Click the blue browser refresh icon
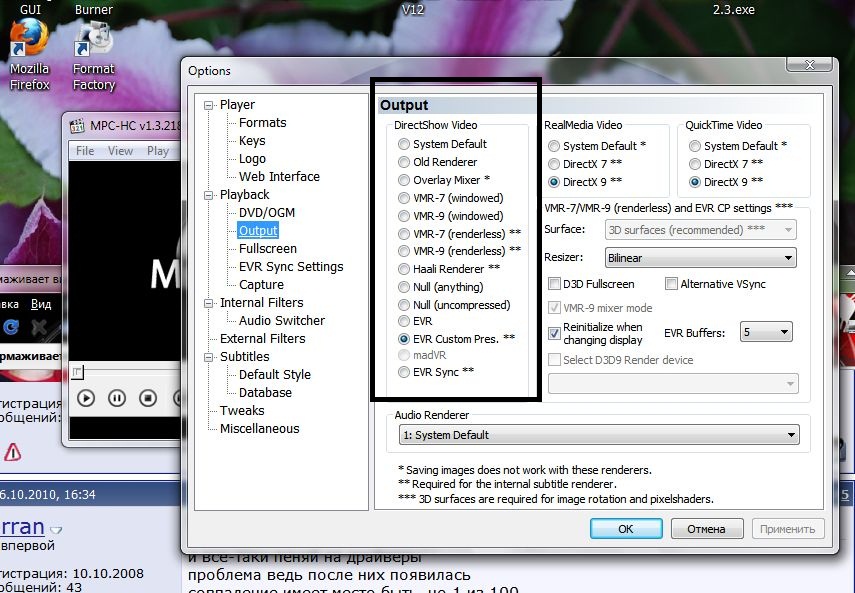This screenshot has width=855, height=593. (x=11, y=326)
